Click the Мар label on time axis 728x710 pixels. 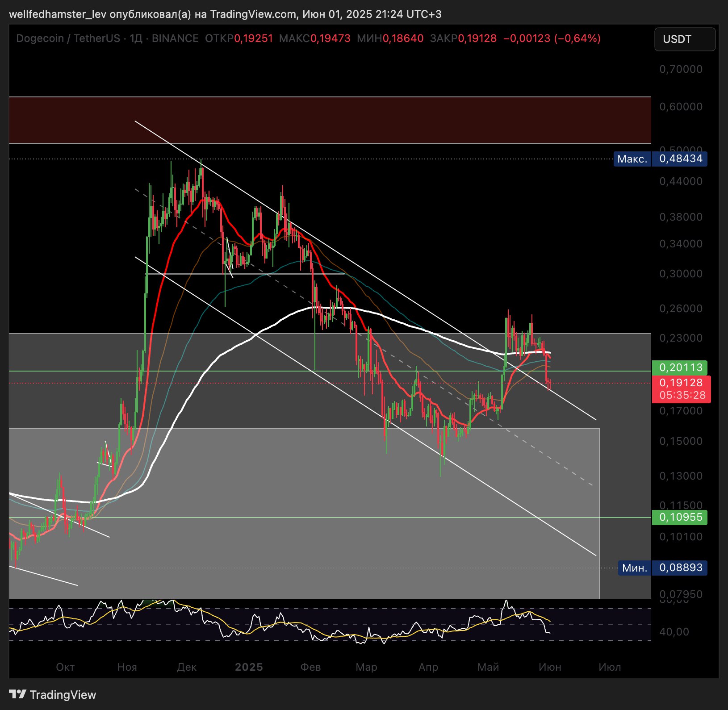[x=366, y=667]
